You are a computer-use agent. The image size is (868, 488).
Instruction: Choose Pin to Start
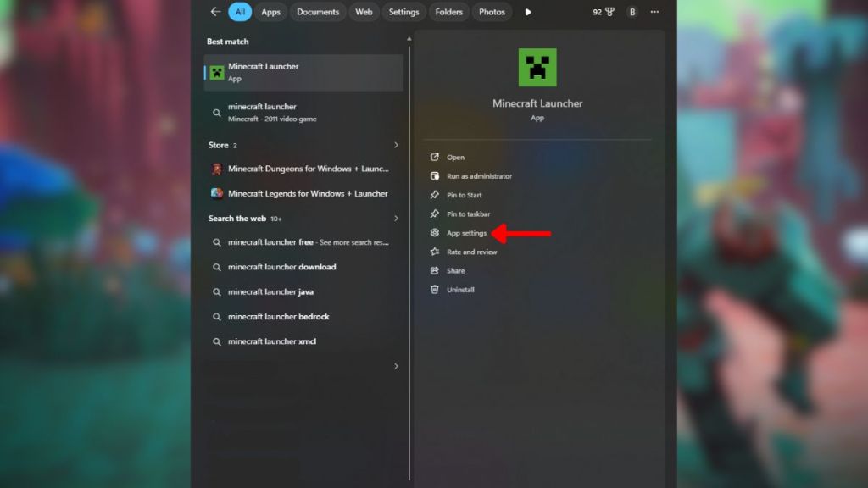pos(465,196)
